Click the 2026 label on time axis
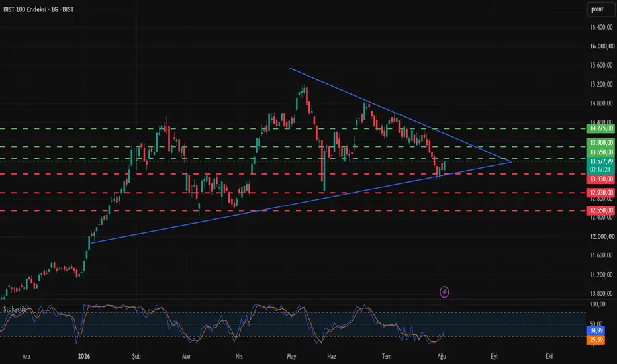 (x=84, y=356)
